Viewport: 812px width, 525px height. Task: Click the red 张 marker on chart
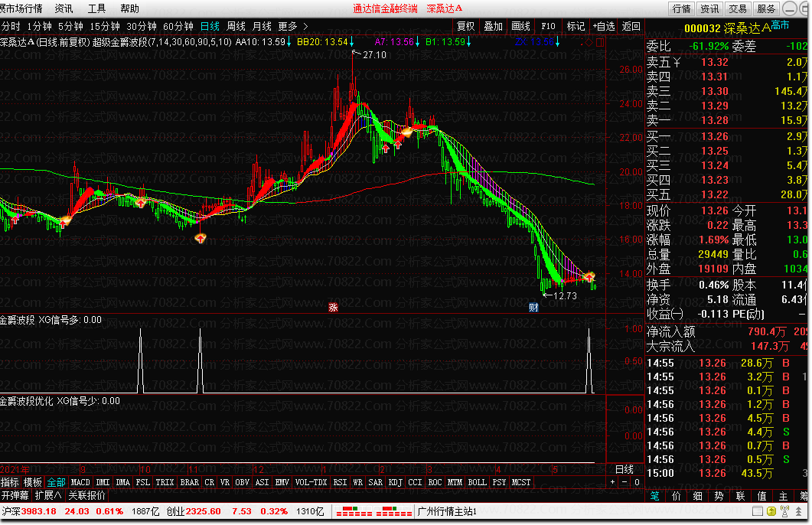333,308
